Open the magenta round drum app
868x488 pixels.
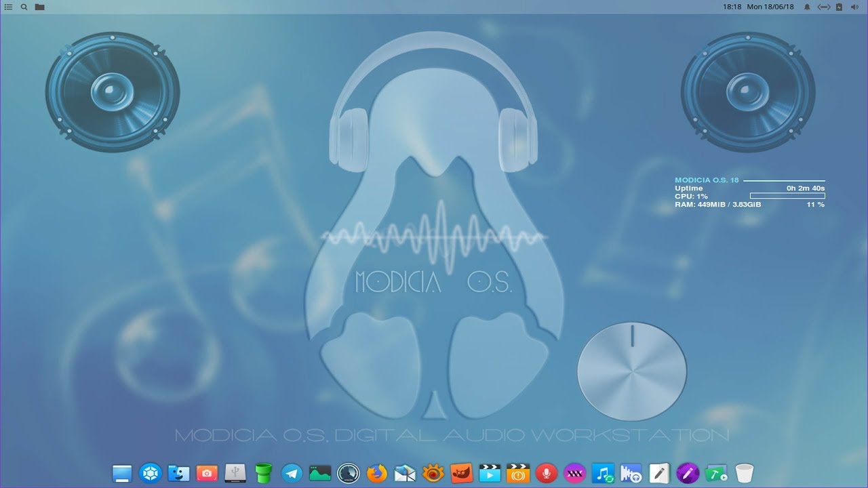coord(574,473)
